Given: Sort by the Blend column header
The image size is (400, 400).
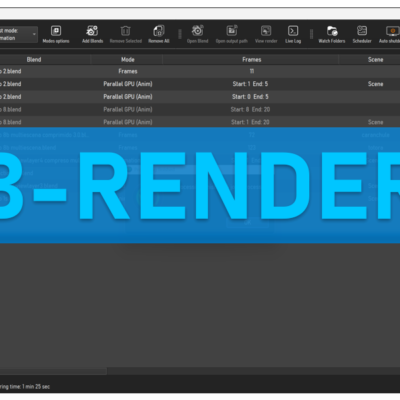Looking at the screenshot, I should (34, 60).
